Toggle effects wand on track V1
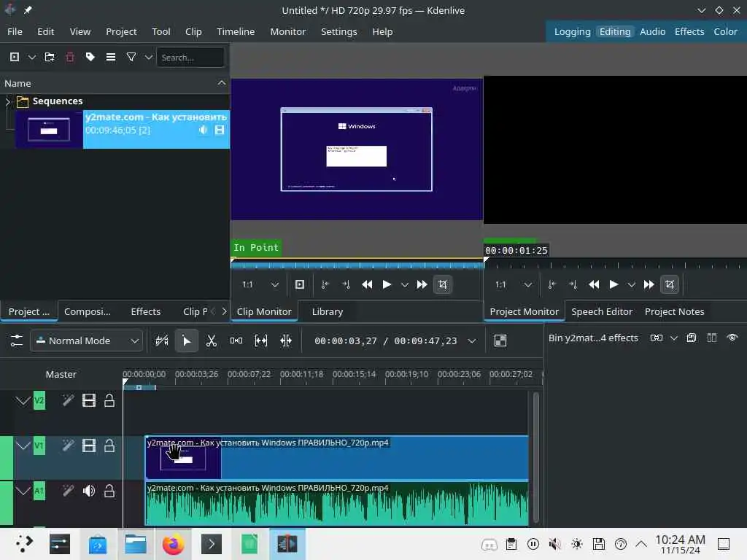This screenshot has height=560, width=747. click(x=68, y=446)
